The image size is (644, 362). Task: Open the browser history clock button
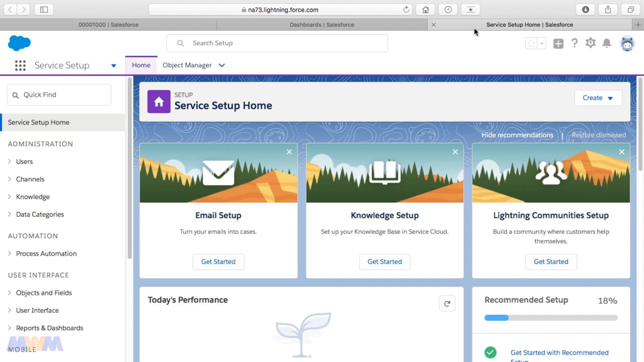tap(448, 10)
